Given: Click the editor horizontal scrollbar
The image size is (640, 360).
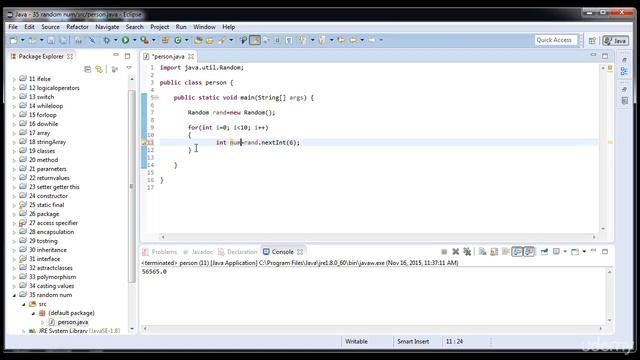Looking at the screenshot, I should (378, 237).
